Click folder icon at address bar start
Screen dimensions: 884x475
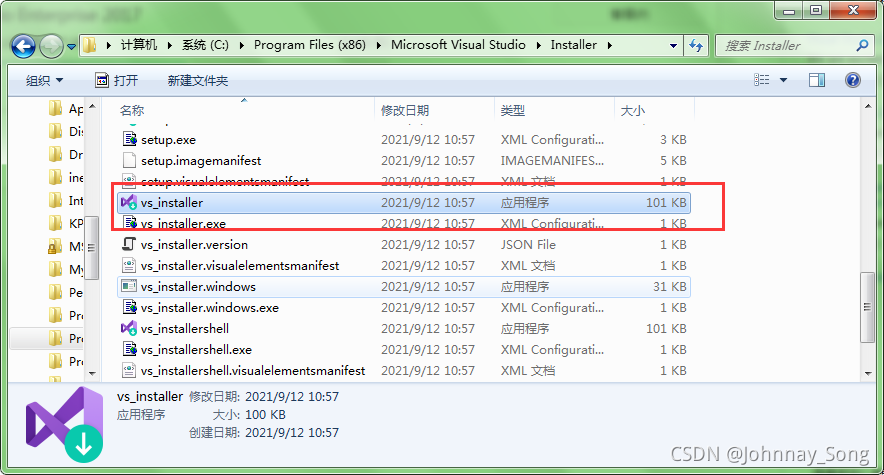click(89, 45)
